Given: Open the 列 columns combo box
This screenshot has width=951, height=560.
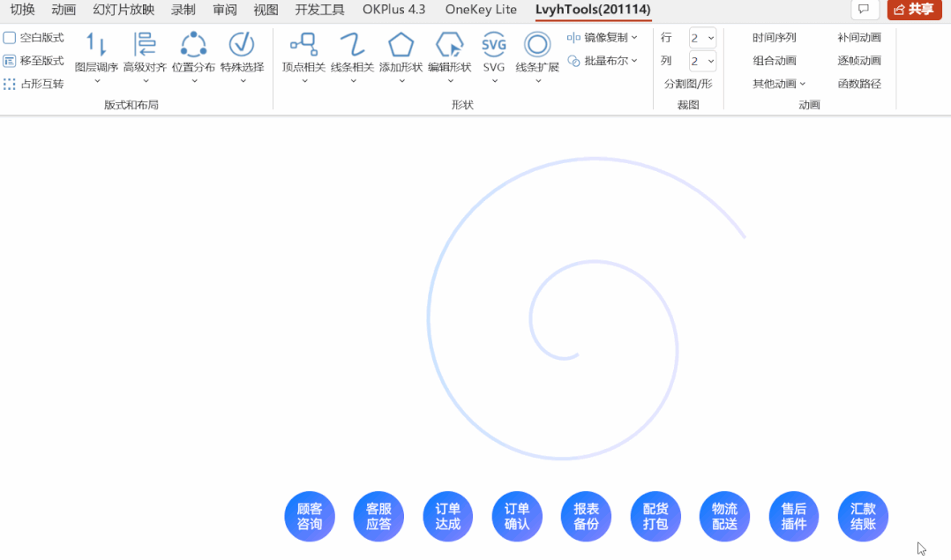Looking at the screenshot, I should (702, 61).
